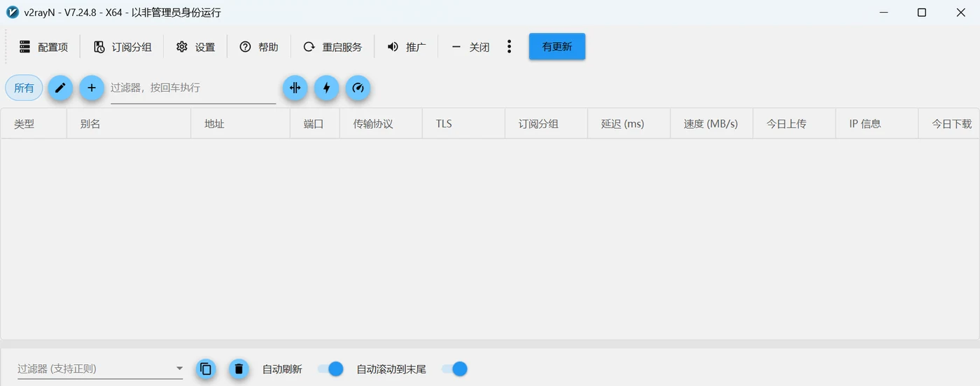Click the 订阅分组 bookmark icon
Image resolution: width=980 pixels, height=386 pixels.
coord(99,47)
